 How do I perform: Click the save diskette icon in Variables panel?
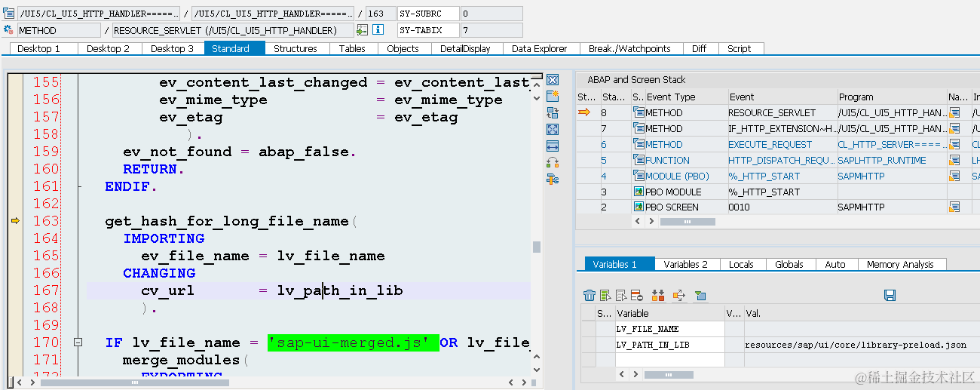(890, 295)
